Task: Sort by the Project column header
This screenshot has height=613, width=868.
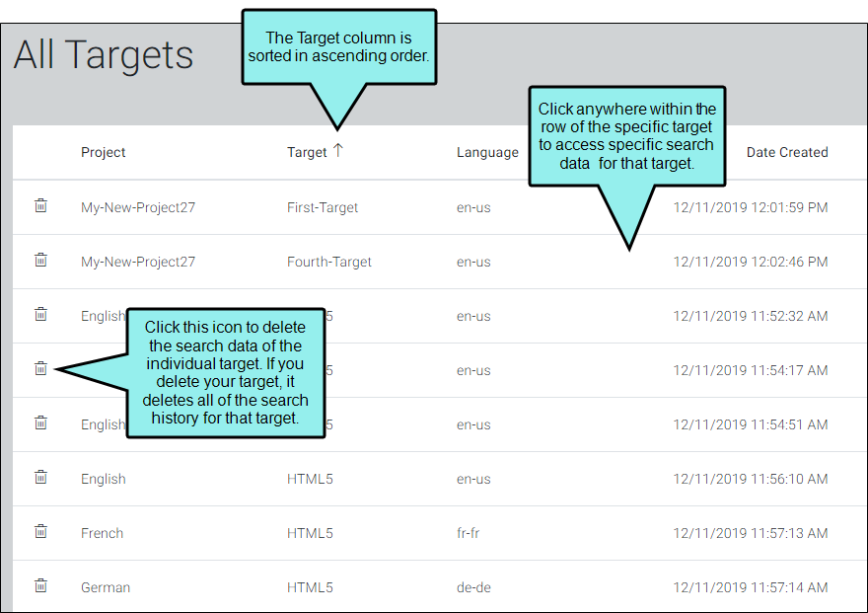Action: pyautogui.click(x=103, y=152)
